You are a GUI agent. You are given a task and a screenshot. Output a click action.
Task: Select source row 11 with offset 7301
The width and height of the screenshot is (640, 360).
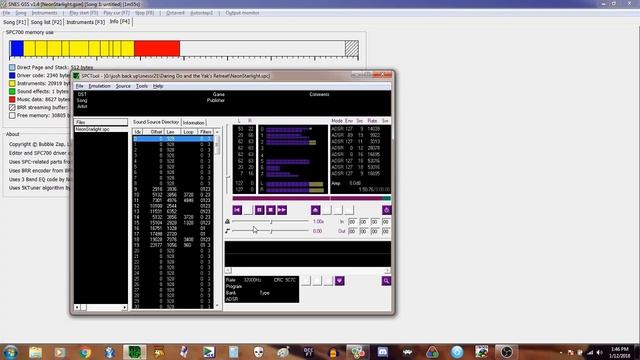click(173, 200)
